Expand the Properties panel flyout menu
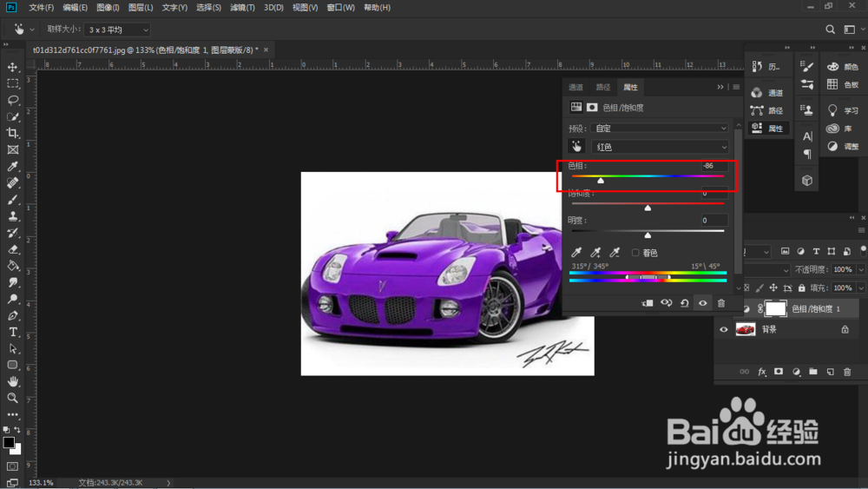This screenshot has height=489, width=868. [736, 87]
